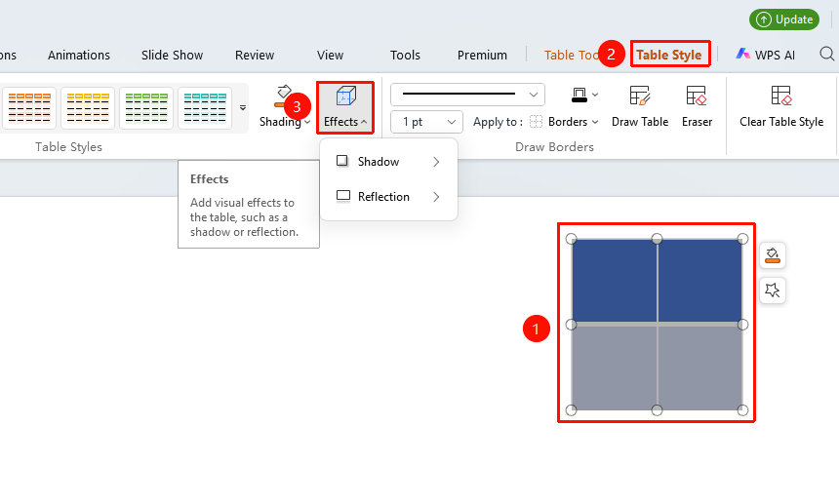Open the Premium tab
Image resolution: width=839 pixels, height=504 pixels.
482,55
